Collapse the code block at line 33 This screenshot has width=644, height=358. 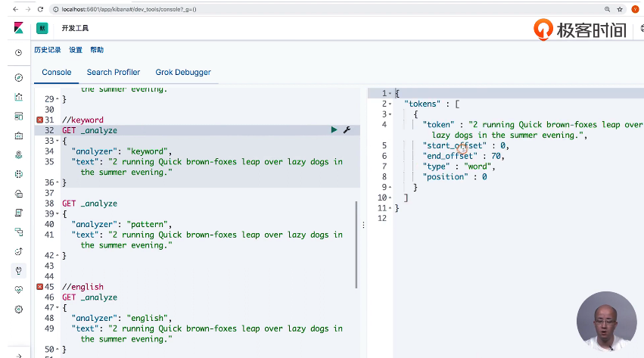[x=58, y=141]
